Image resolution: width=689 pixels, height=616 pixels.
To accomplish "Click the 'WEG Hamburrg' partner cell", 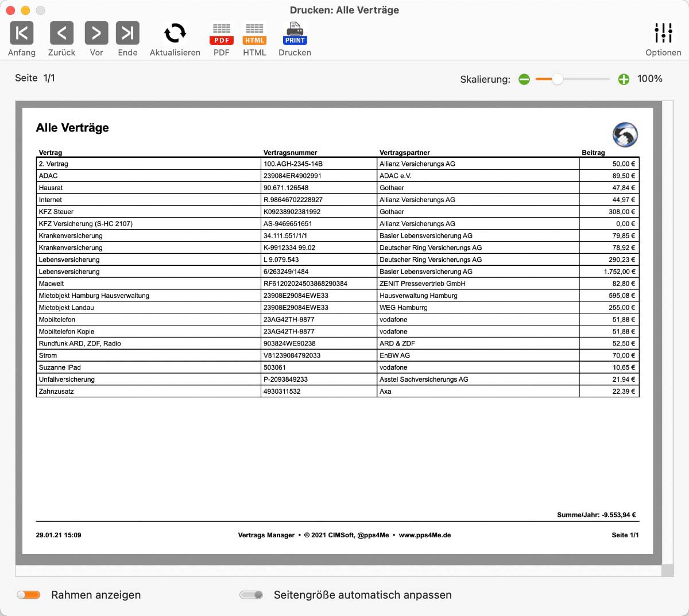I will pos(478,308).
